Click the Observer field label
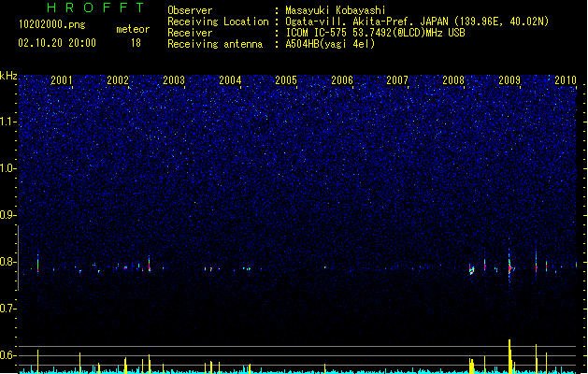The width and height of the screenshot is (588, 374). (x=190, y=10)
